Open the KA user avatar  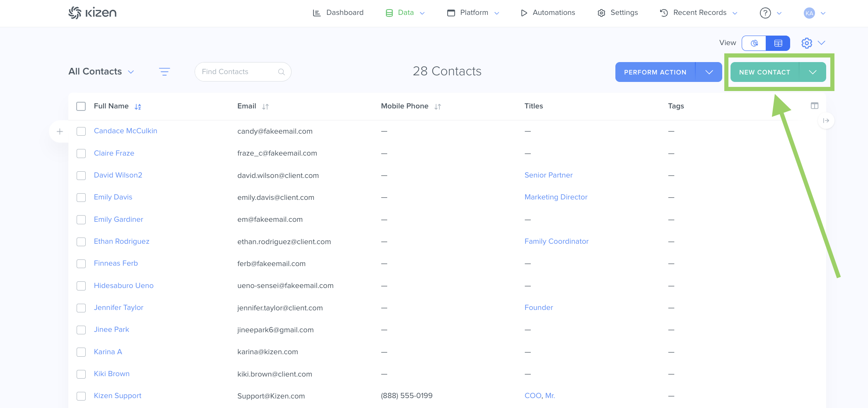[809, 13]
